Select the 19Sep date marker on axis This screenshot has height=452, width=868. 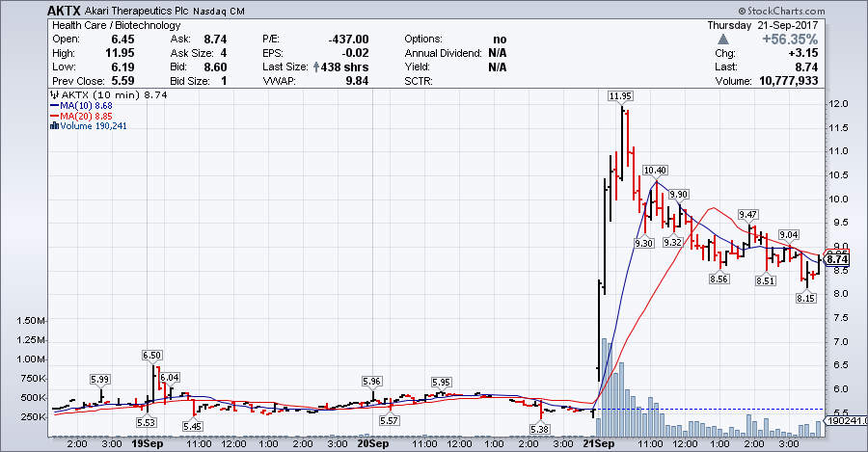pyautogui.click(x=146, y=444)
